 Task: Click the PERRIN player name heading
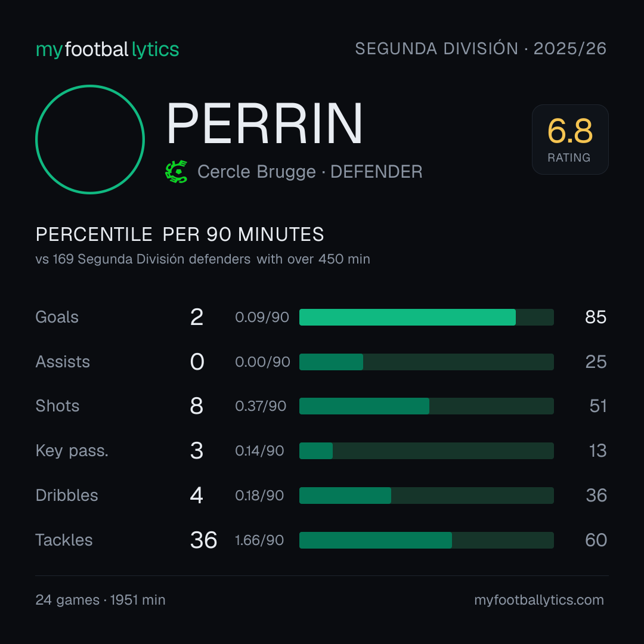pos(265,123)
